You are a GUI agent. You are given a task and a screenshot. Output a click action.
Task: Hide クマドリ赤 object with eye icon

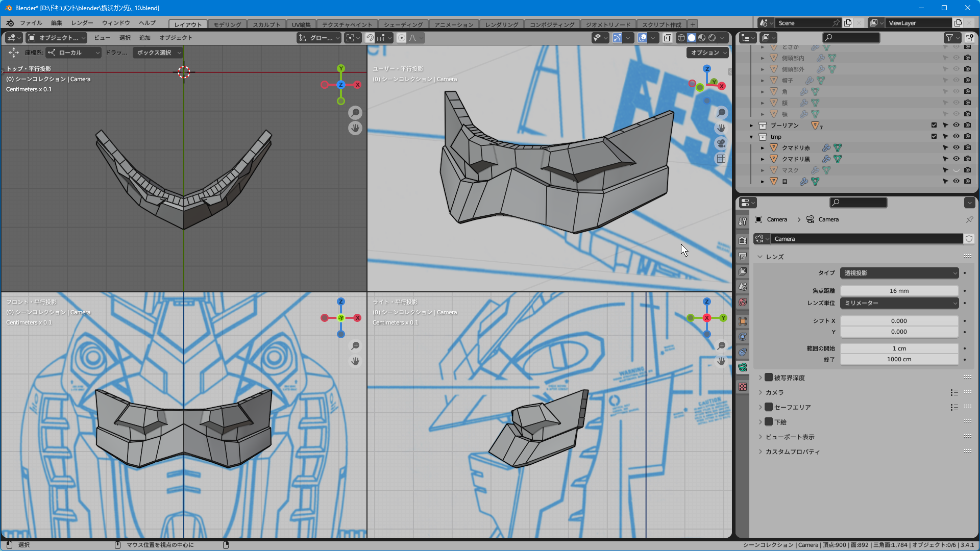point(956,147)
